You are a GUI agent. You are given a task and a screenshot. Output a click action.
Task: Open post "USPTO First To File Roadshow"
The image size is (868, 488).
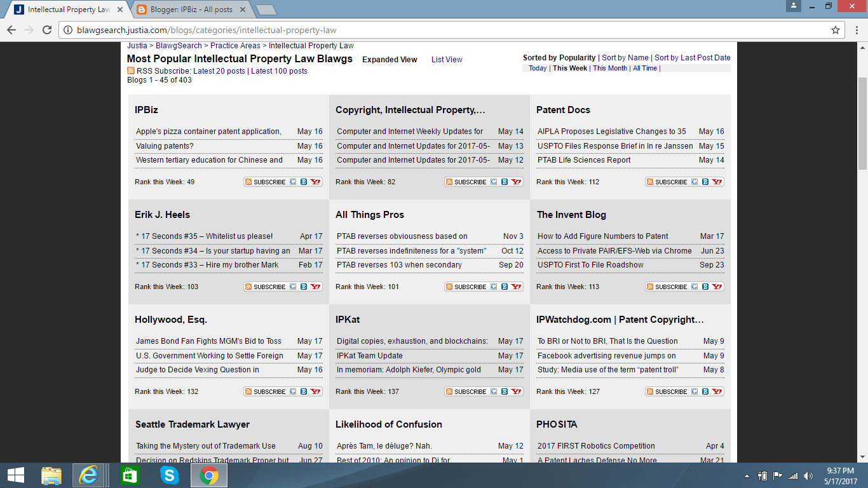(590, 265)
